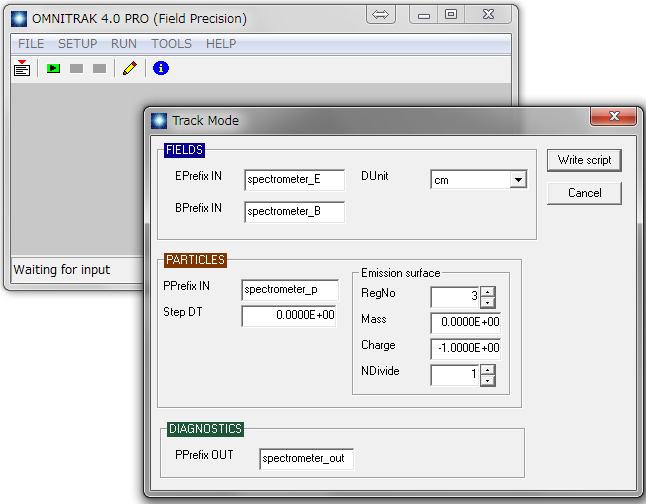Maximize the OMNITRAK window
646x504 pixels.
pos(451,15)
